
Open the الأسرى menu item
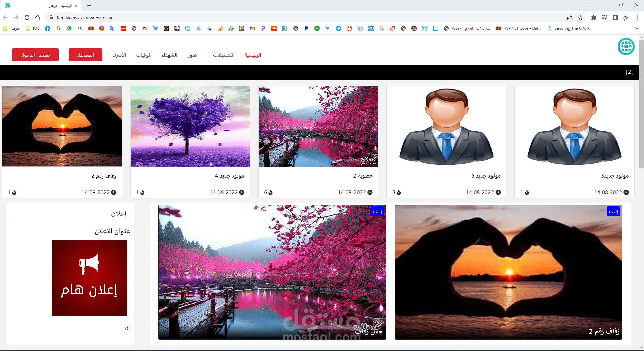pos(119,55)
